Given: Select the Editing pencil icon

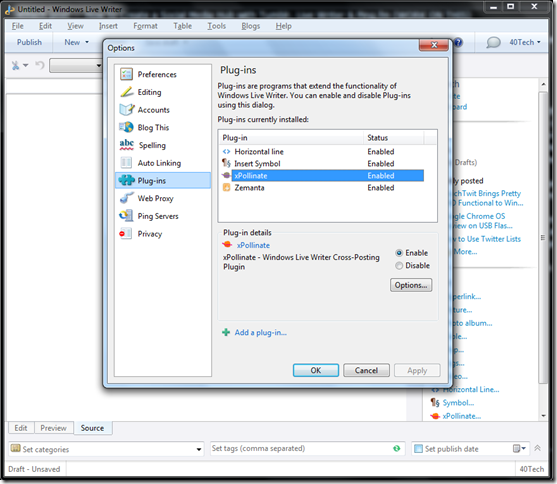Looking at the screenshot, I should (126, 92).
